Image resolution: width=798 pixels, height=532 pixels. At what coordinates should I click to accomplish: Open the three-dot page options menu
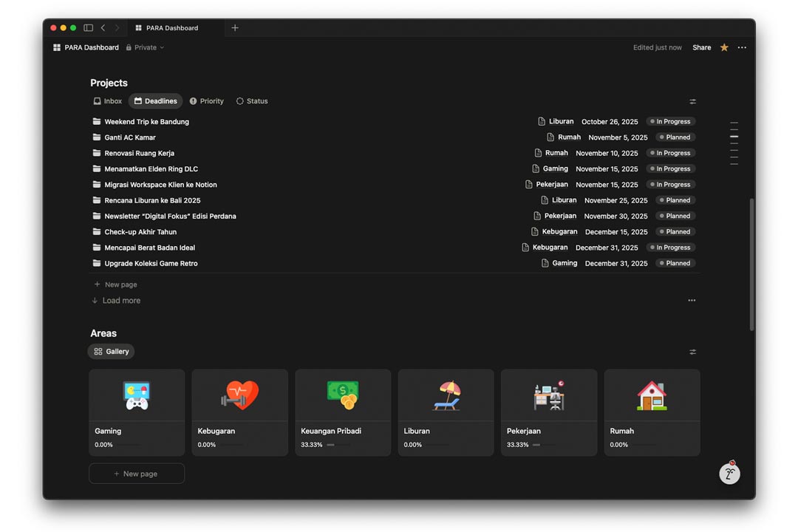[x=742, y=47]
